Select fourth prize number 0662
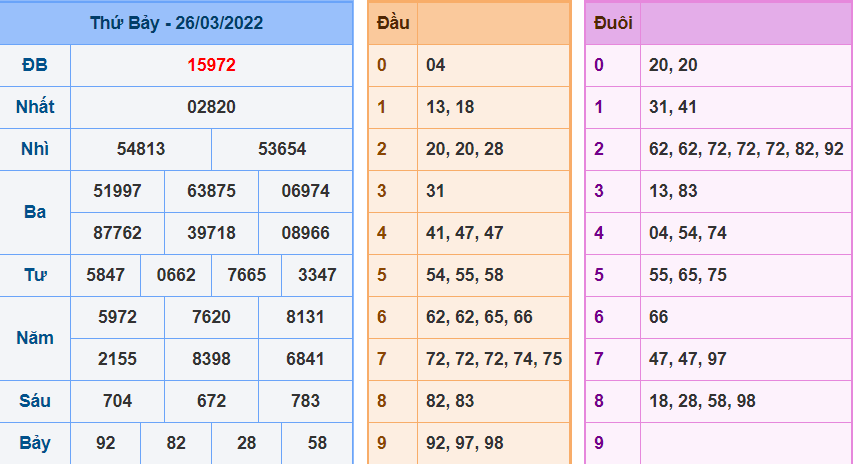855x464 pixels. 176,275
